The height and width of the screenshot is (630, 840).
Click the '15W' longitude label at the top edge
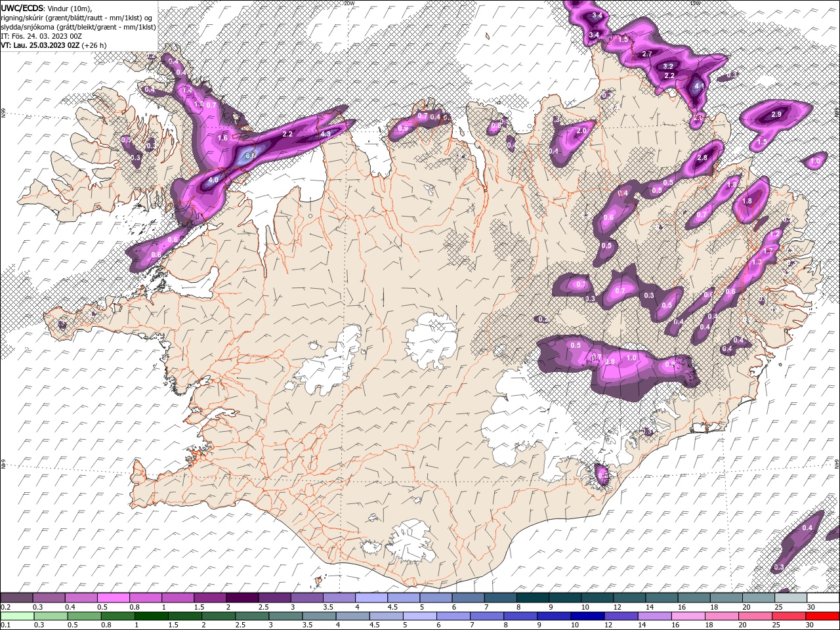(x=694, y=3)
